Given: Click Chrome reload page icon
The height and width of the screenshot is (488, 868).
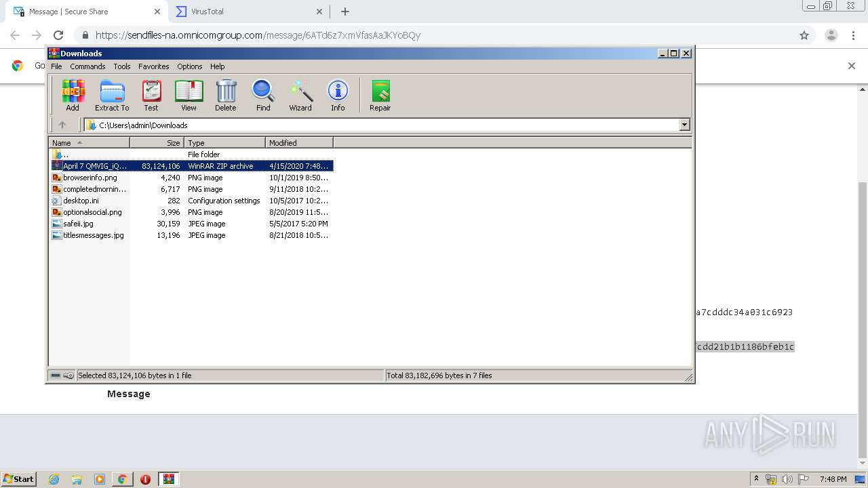Looking at the screenshot, I should point(58,35).
